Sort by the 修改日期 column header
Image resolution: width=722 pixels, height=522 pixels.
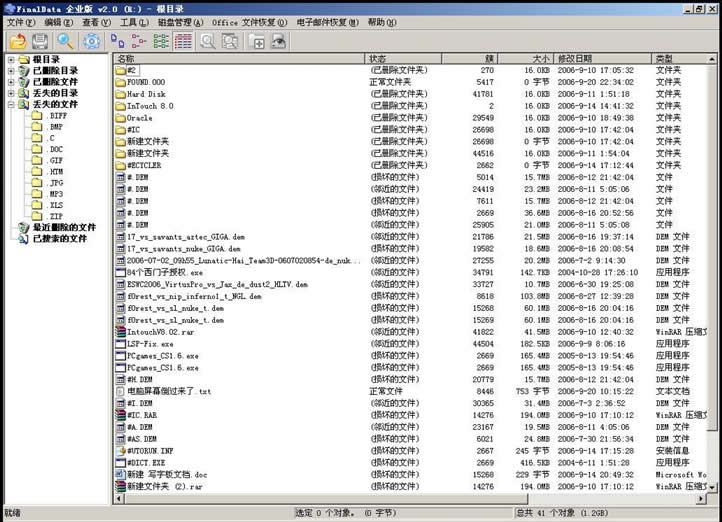(x=602, y=58)
